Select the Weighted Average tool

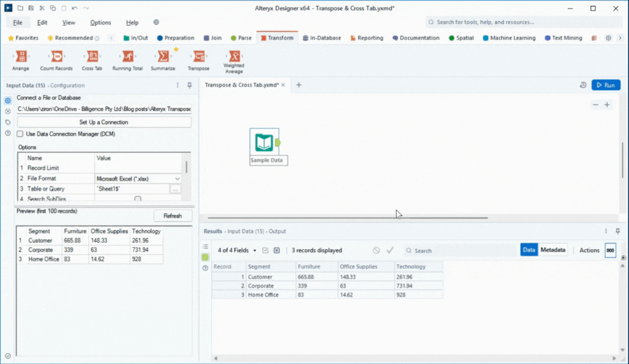point(234,62)
